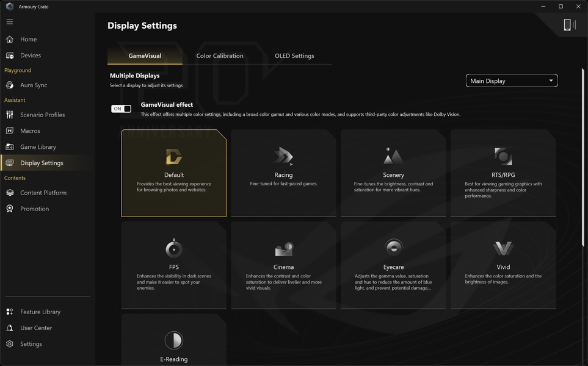Select the Default card description text
Image resolution: width=588 pixels, height=366 pixels.
174,187
